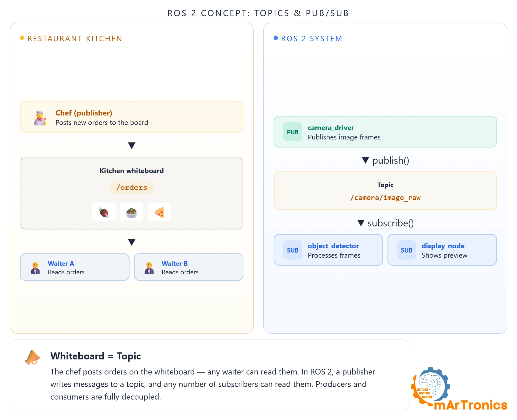517x420 pixels.
Task: Select the pizza slice order icon
Action: pyautogui.click(x=159, y=212)
